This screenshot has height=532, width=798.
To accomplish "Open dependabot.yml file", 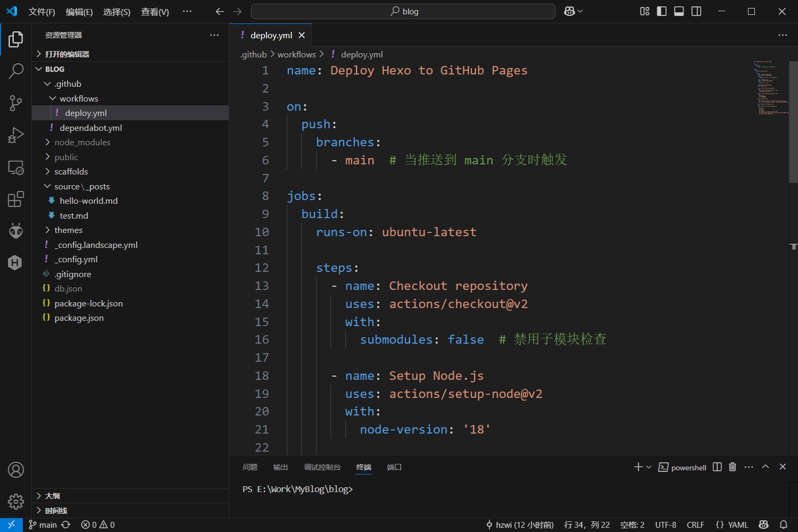I will 130,128.
